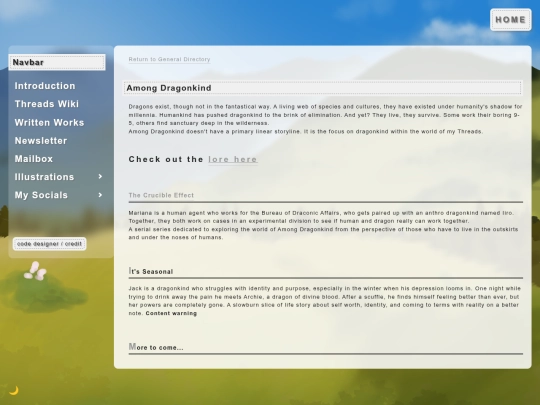This screenshot has height=405, width=540.
Task: Navigate to Written Works
Action: click(x=49, y=123)
